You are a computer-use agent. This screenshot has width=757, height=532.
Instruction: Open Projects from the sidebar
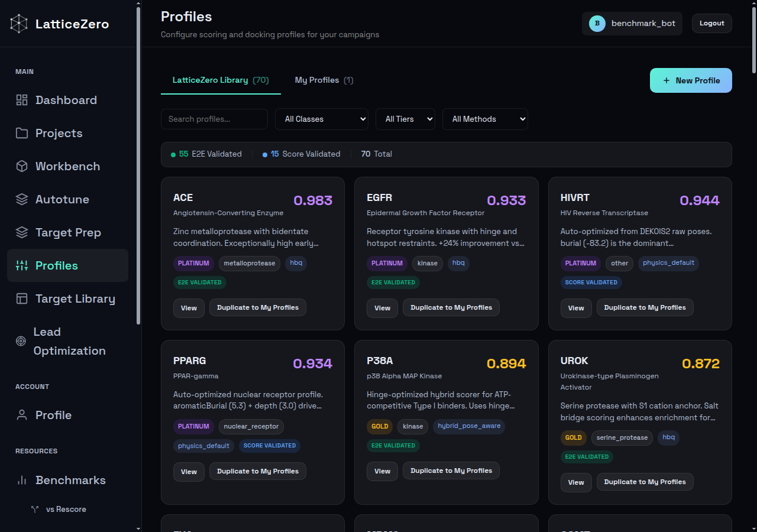67,133
